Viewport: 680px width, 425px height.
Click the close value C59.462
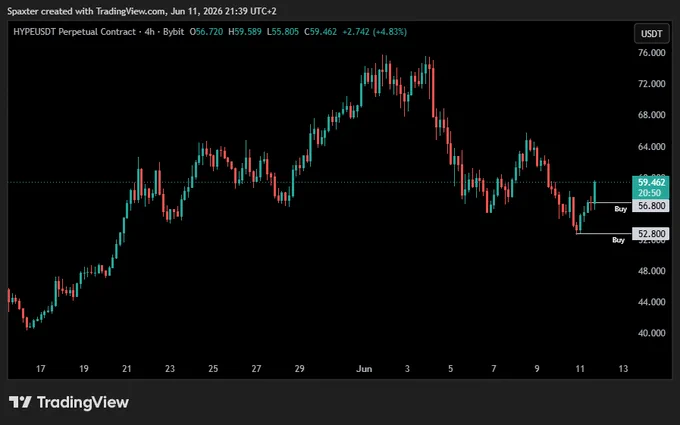(320, 32)
